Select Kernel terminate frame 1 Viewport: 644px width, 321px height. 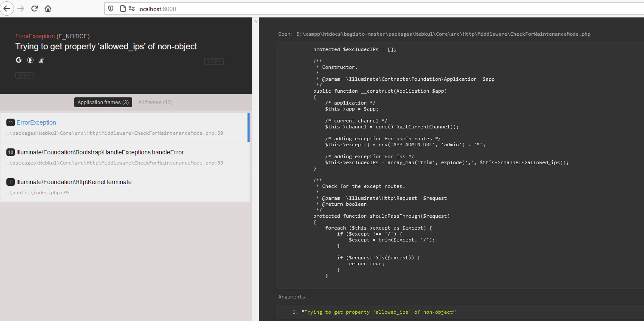click(x=125, y=187)
